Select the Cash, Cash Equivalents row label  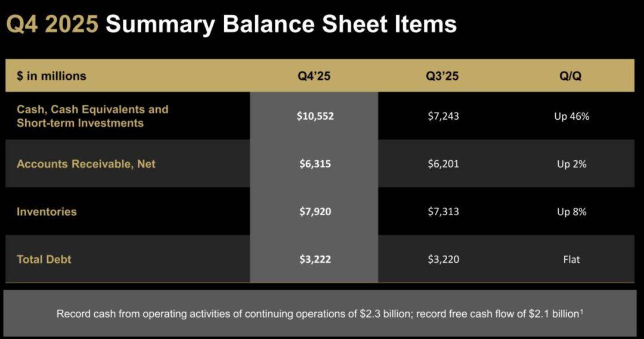[x=92, y=116]
